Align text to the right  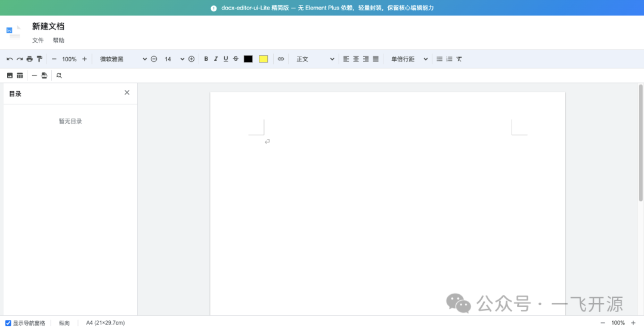pyautogui.click(x=366, y=59)
